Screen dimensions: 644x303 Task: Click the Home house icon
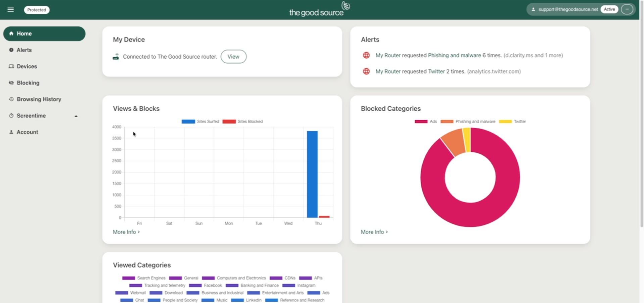(x=11, y=34)
